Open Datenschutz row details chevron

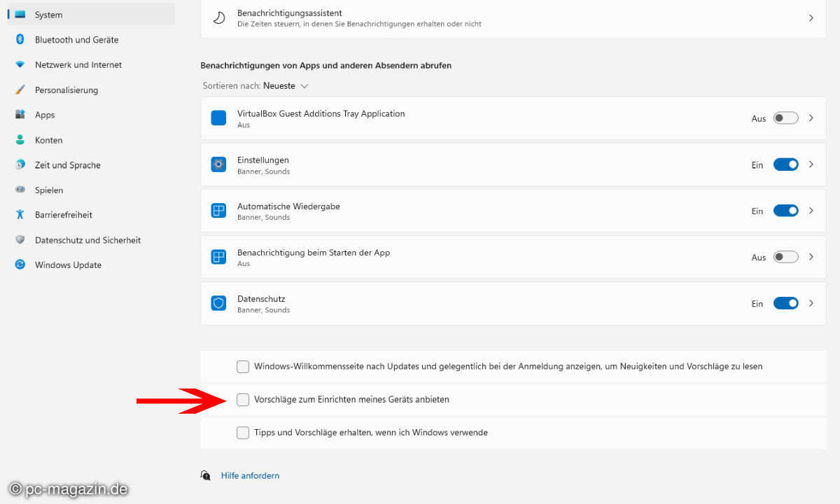tap(811, 303)
